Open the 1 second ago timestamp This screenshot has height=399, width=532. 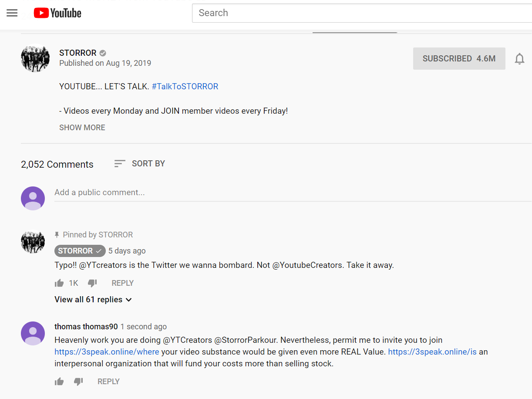[x=144, y=327]
